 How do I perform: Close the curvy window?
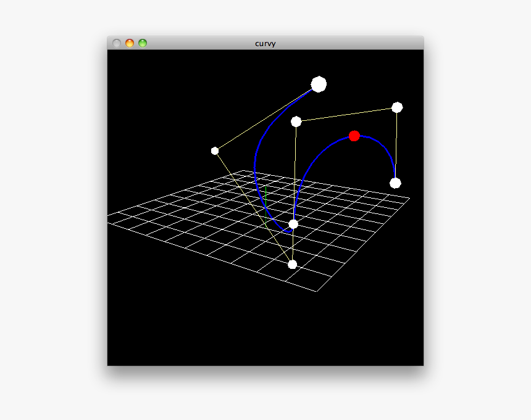(x=116, y=43)
